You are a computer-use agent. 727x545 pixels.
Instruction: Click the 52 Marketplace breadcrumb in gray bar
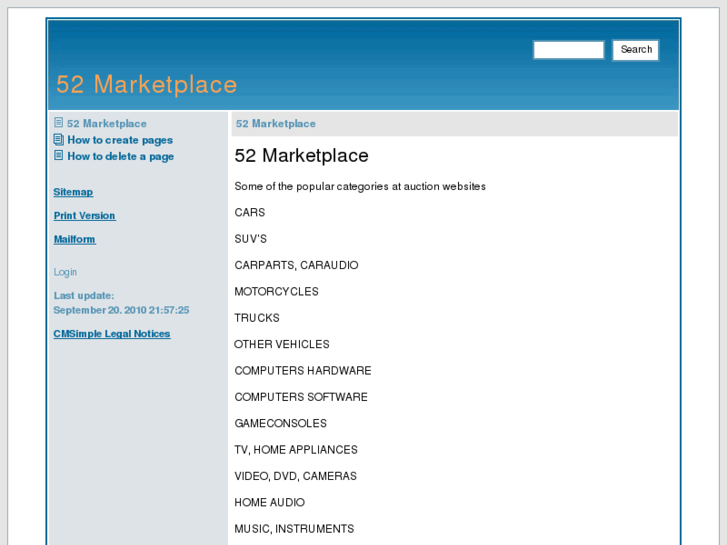276,124
